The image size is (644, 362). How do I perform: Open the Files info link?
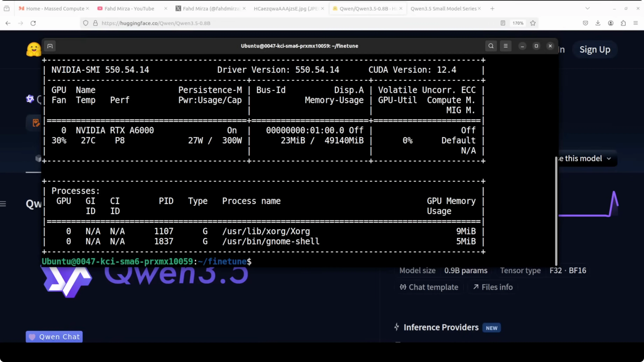pyautogui.click(x=492, y=287)
